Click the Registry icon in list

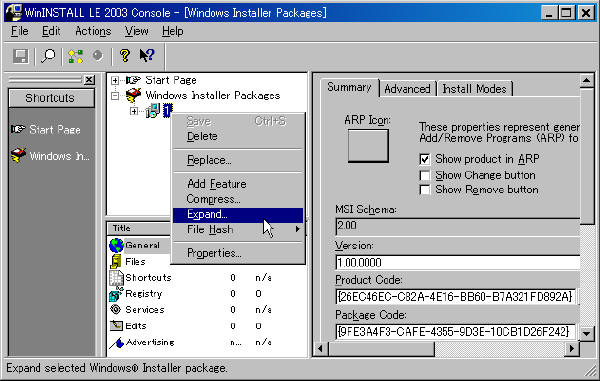115,294
